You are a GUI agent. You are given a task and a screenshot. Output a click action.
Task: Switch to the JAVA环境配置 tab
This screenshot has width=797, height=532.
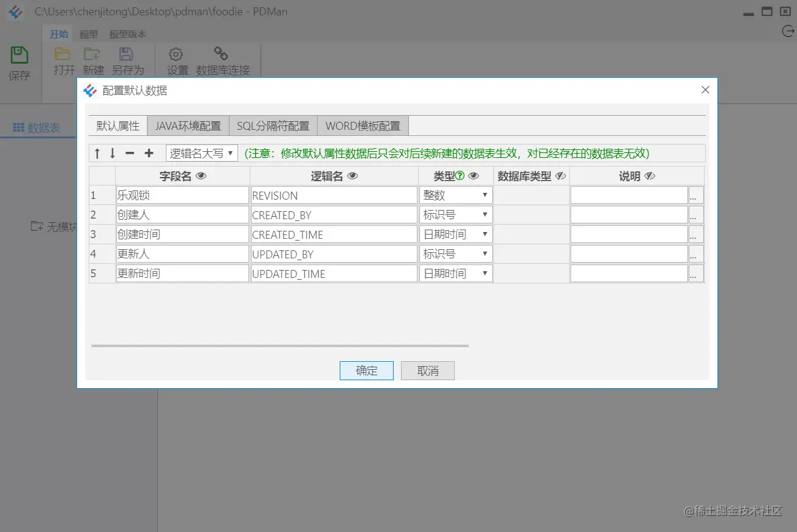point(188,126)
